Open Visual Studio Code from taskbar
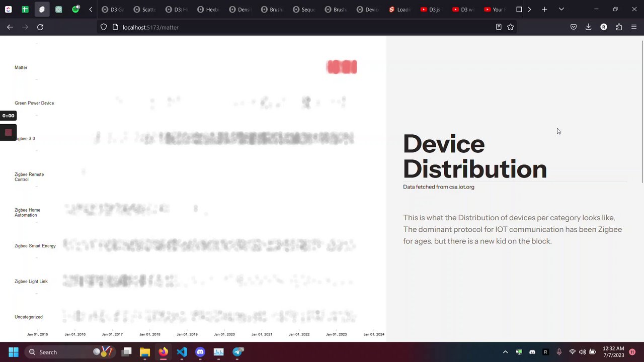 coord(182,352)
